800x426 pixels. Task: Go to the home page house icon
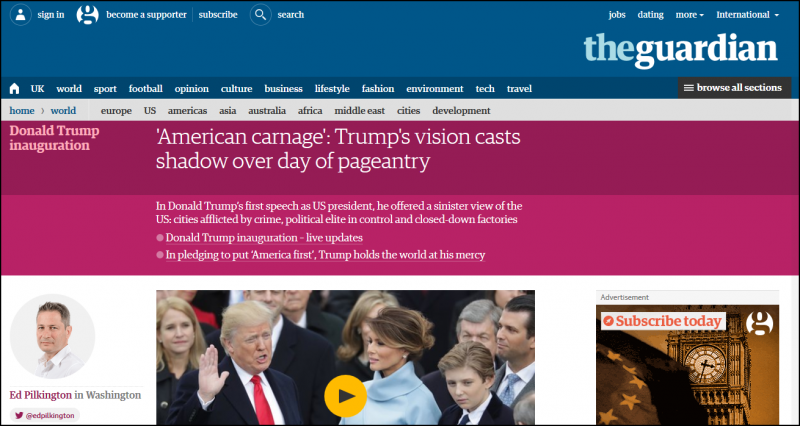pyautogui.click(x=14, y=89)
